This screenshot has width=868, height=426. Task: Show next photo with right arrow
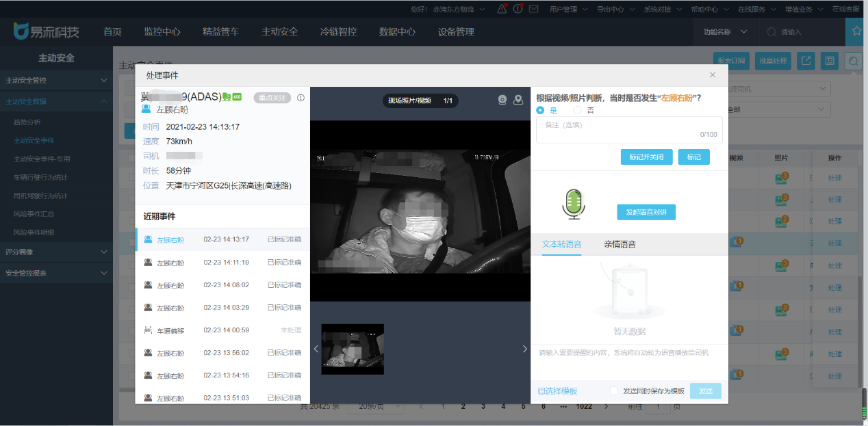click(x=524, y=349)
